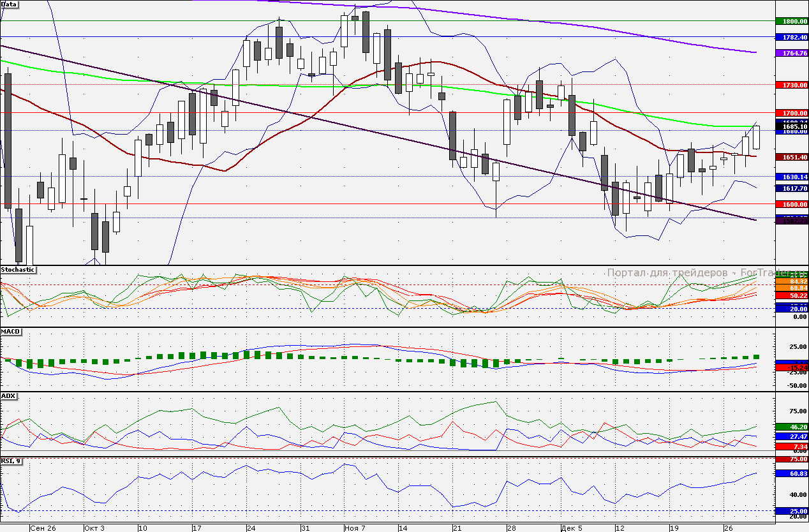This screenshot has width=809, height=532.
Task: Click the blue 20.00 Stochastic level
Action: click(x=791, y=309)
